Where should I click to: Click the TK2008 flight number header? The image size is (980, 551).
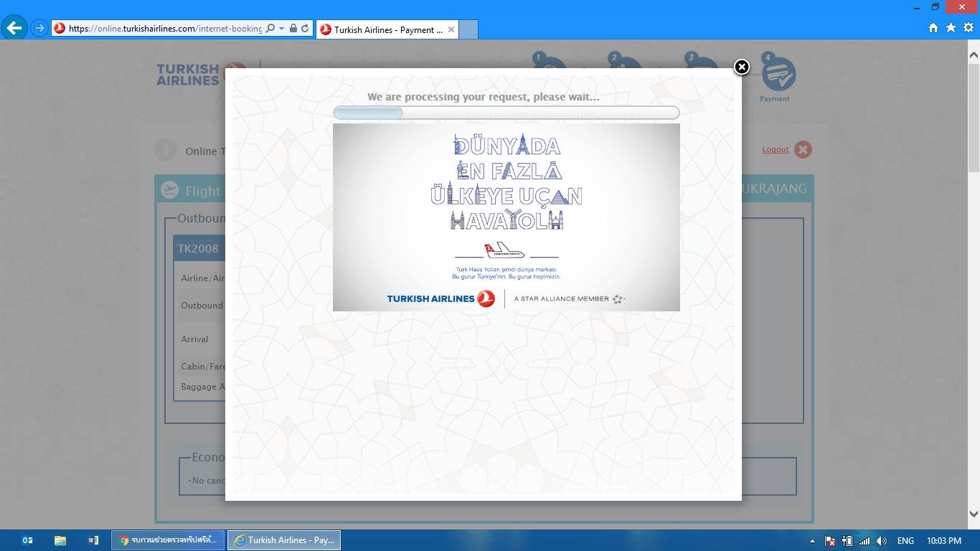(x=199, y=248)
